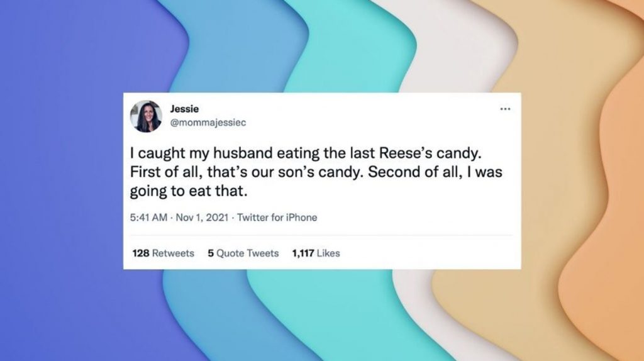644x361 pixels.
Task: Click the 5:41 AM timestamp
Action: (148, 217)
